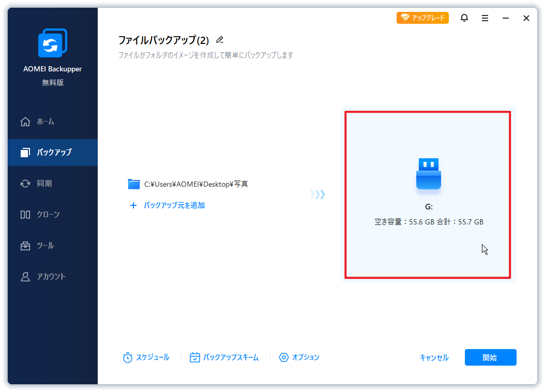The width and height of the screenshot is (545, 392).
Task: Open notifications bell icon
Action: tap(464, 18)
